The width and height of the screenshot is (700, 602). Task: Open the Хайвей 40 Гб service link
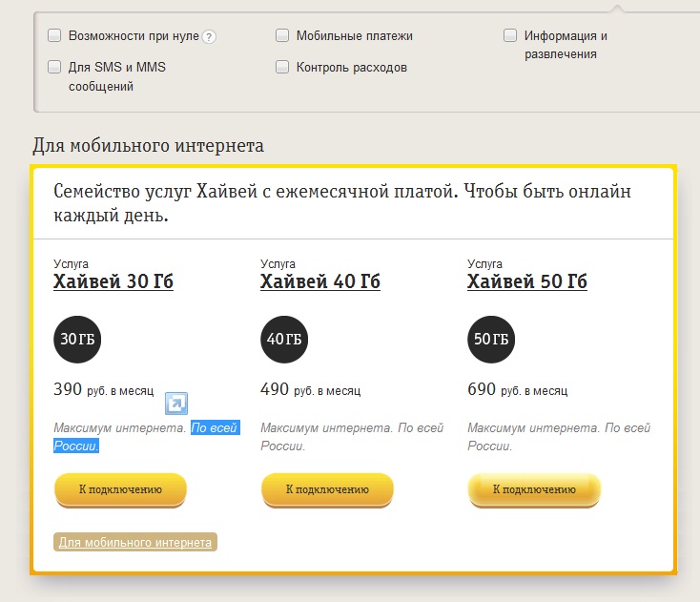pos(320,281)
